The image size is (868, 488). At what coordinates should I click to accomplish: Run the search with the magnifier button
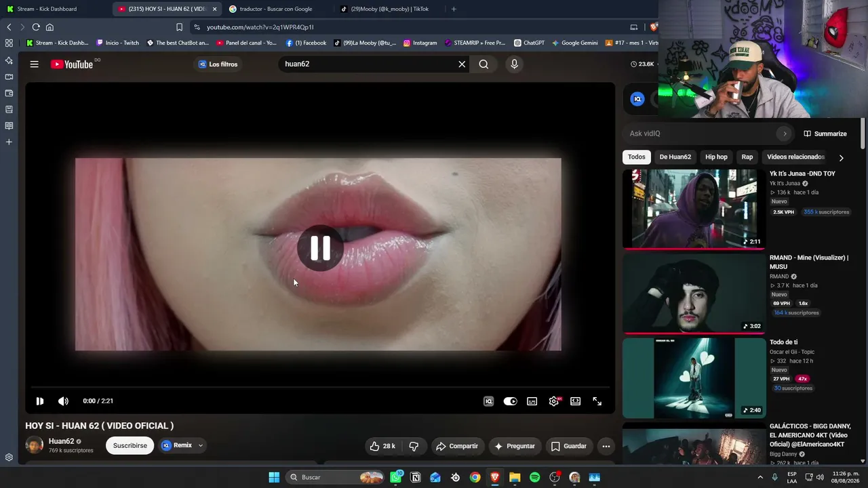coord(484,64)
